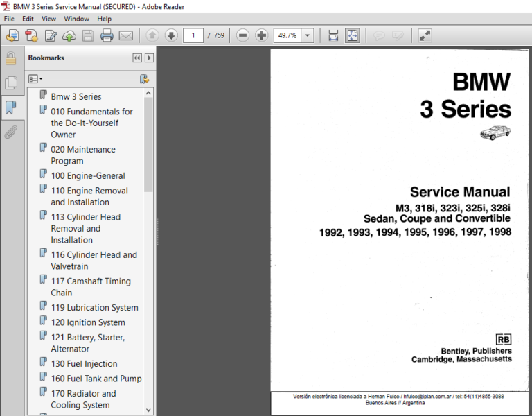Open bookmark 010 Fundamentals for the Do-It-Yourself Owner
This screenshot has height=416, width=532.
[x=91, y=123]
